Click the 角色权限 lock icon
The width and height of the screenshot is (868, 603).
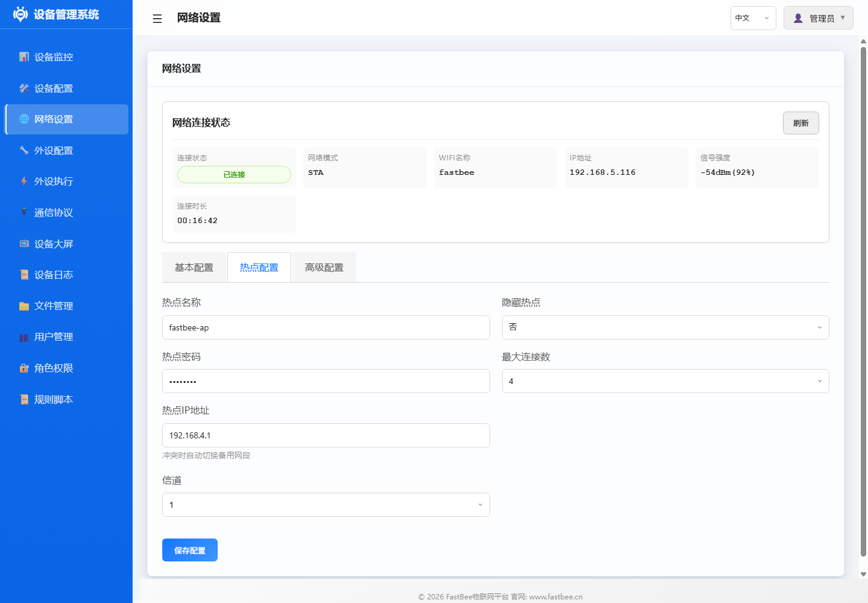24,368
